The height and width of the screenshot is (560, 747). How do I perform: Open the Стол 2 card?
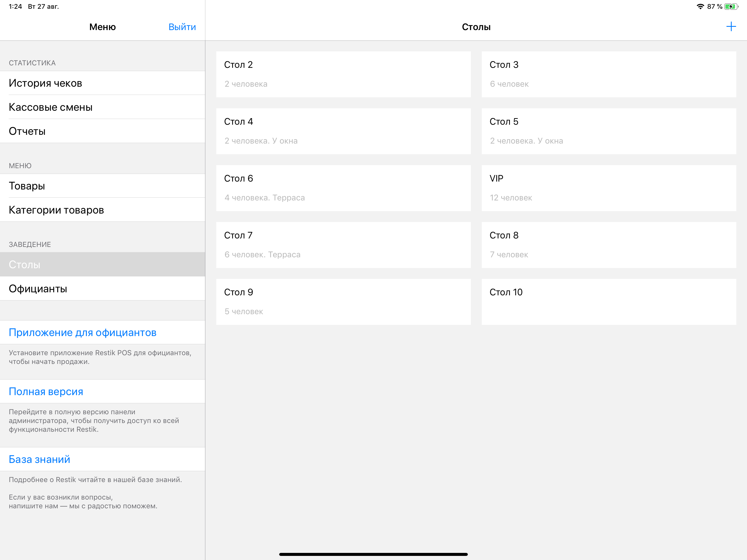point(343,74)
